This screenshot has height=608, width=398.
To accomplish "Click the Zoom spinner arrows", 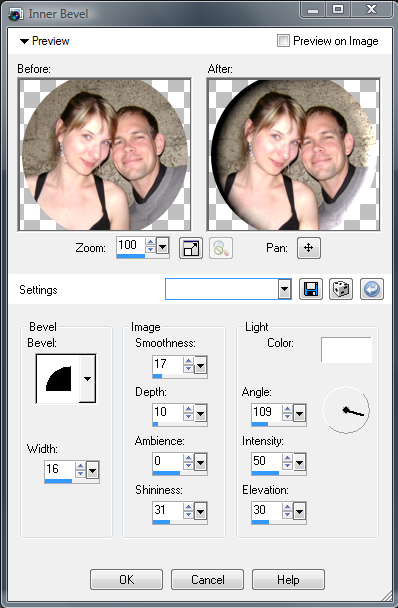I will coord(150,246).
